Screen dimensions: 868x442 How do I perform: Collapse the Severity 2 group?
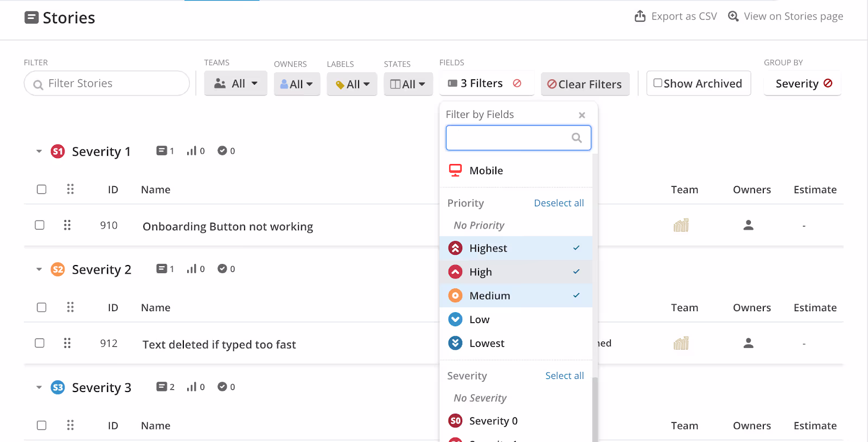pos(39,269)
